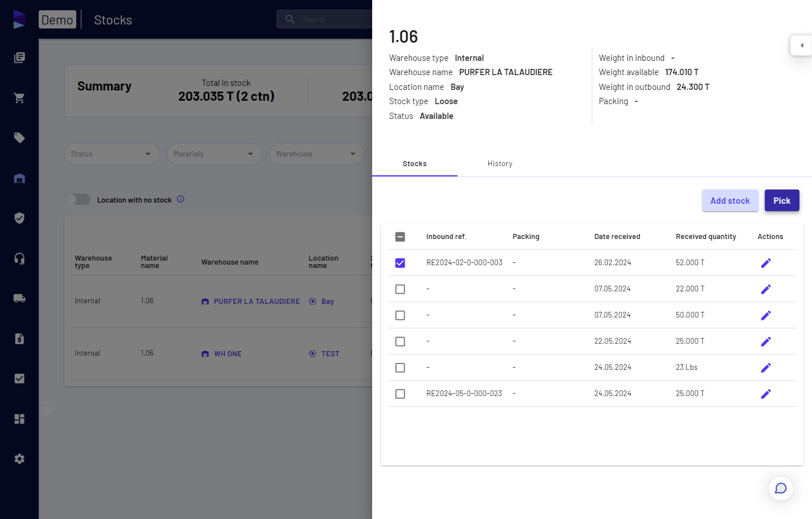The image size is (812, 519).
Task: Open the headset support sidebar icon
Action: pos(19,258)
